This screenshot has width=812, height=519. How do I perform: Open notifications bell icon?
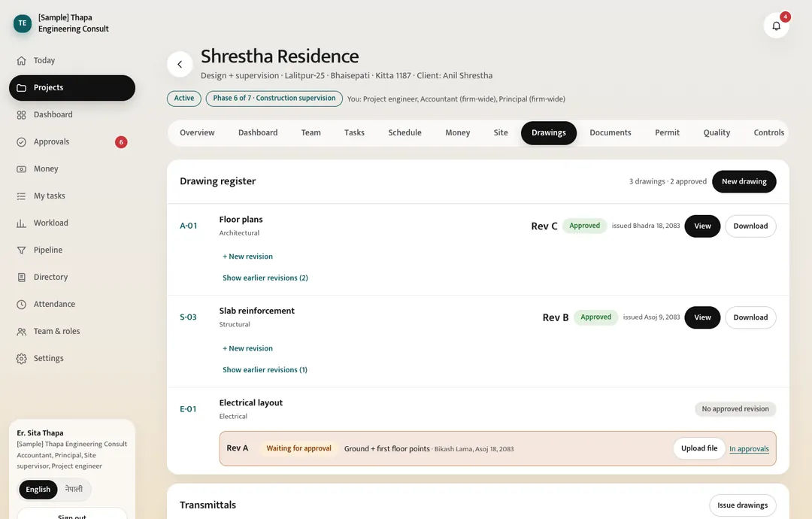[x=776, y=26]
